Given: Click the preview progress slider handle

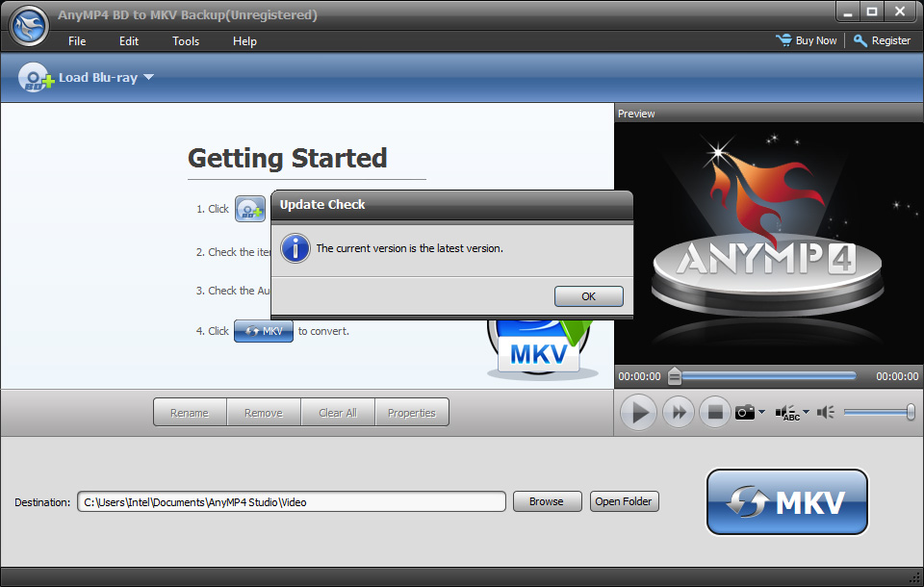Looking at the screenshot, I should pos(675,376).
